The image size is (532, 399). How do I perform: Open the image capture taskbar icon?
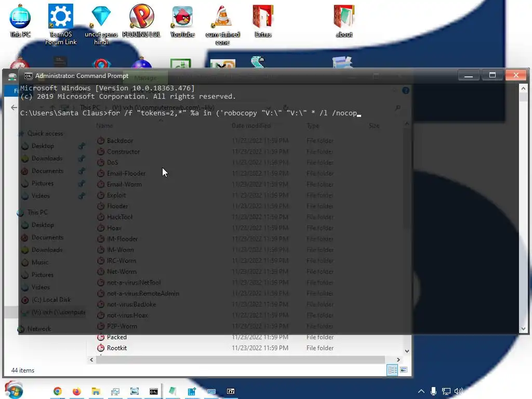[x=135, y=391]
